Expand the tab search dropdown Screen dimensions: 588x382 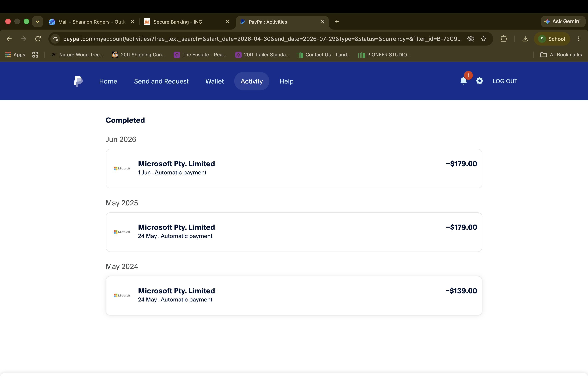(x=38, y=22)
